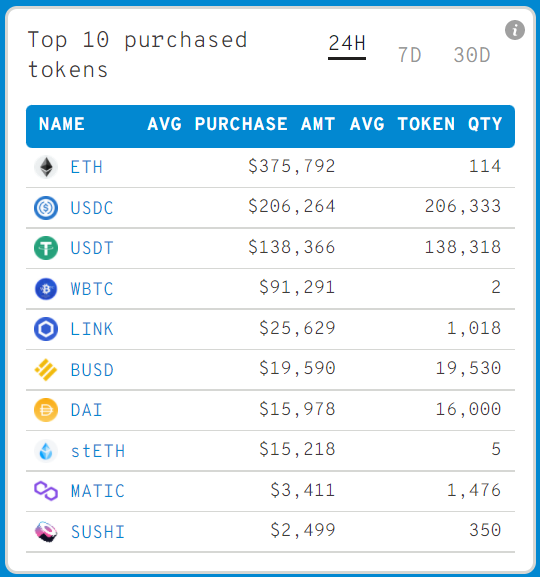Click the SUSHI quantity 350
Viewport: 540px width, 577px height.
[x=485, y=530]
